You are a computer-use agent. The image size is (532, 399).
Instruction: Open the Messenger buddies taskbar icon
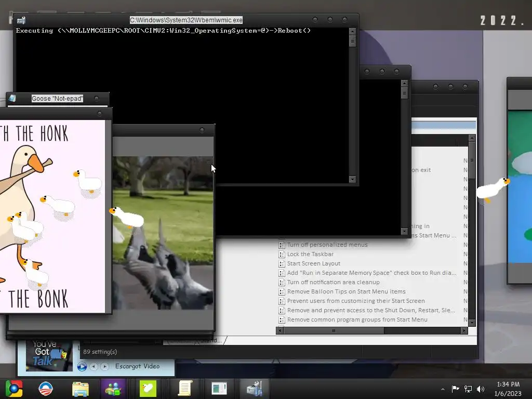113,389
